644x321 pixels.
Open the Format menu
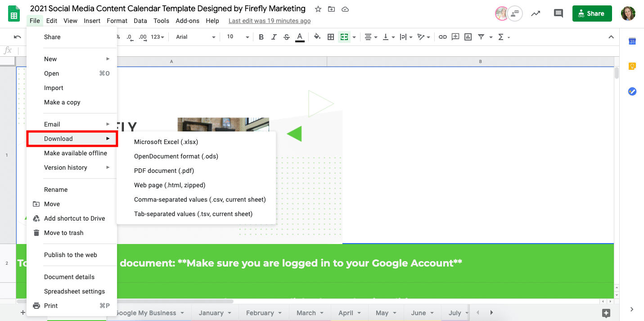[117, 21]
